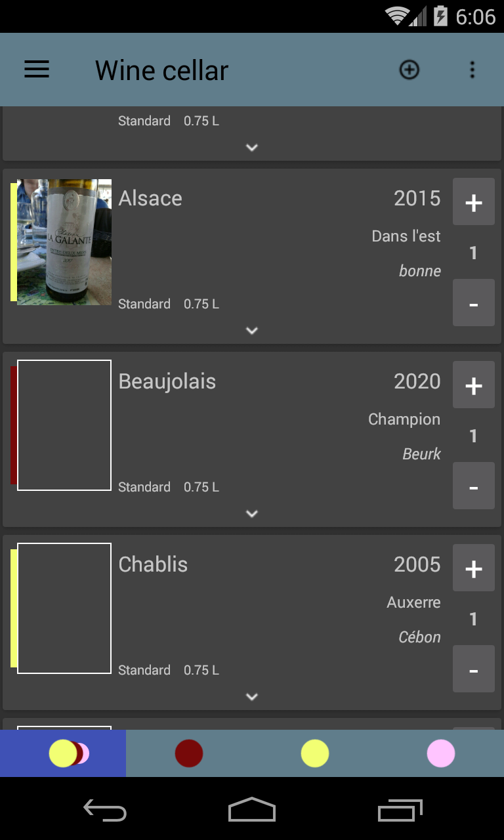Image resolution: width=504 pixels, height=840 pixels.
Task: Expand the Alsace wine details chevron
Action: pos(252,331)
